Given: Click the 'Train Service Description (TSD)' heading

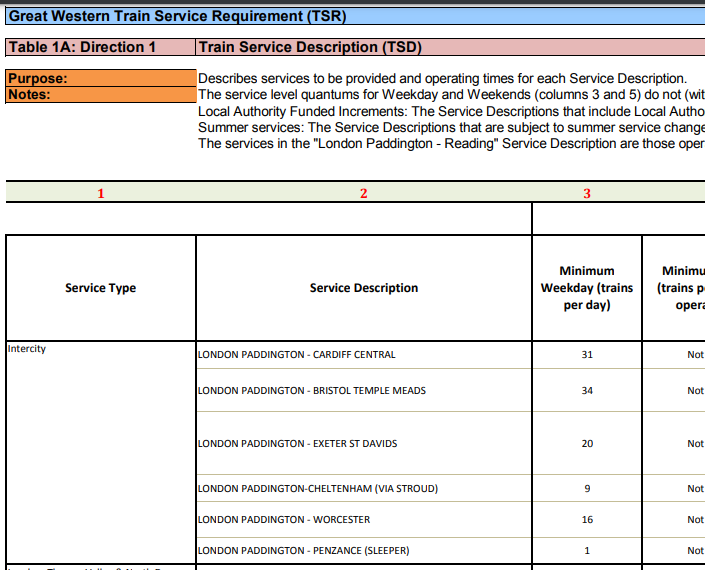Looking at the screenshot, I should coord(310,47).
